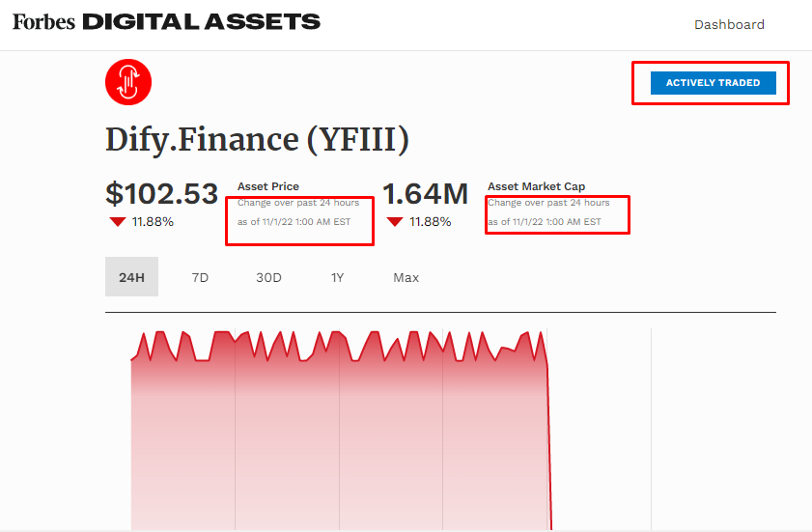Switch chart to 7D range

(x=200, y=278)
